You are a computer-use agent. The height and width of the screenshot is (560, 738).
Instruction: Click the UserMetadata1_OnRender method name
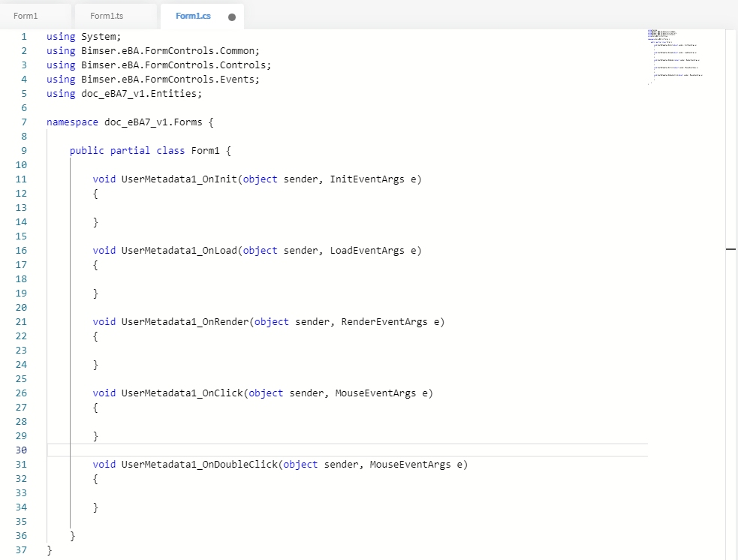(x=185, y=322)
